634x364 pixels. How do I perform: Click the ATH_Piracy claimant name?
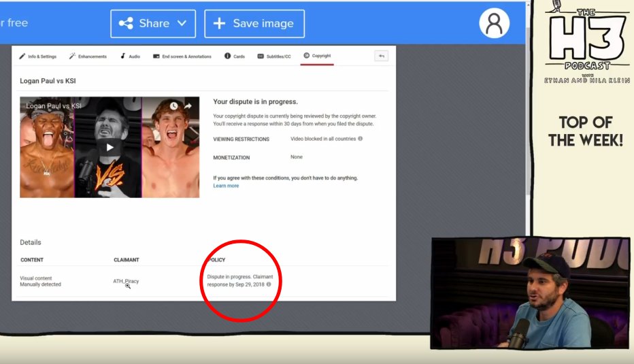coord(126,281)
